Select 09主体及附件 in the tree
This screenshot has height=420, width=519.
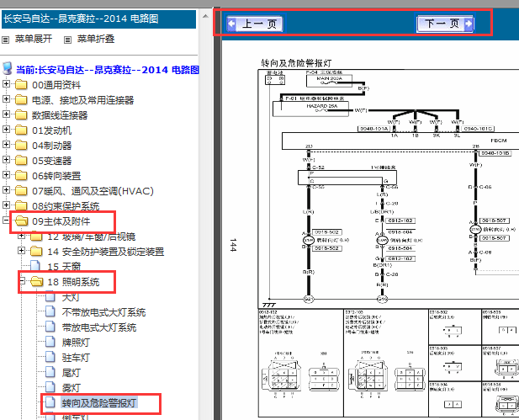pyautogui.click(x=61, y=221)
